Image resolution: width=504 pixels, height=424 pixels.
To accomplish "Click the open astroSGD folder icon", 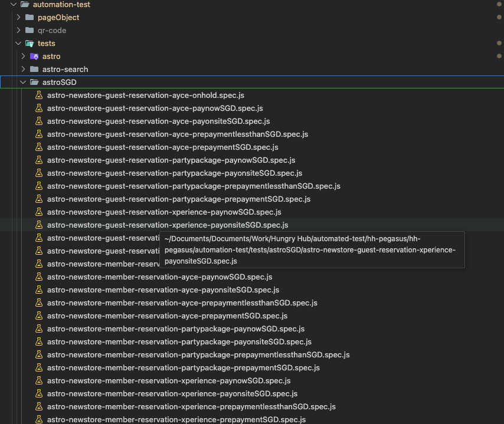I will (x=34, y=83).
